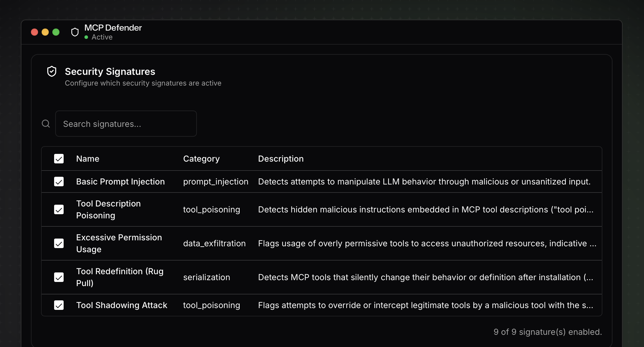Sort by the Name column header

(x=88, y=159)
